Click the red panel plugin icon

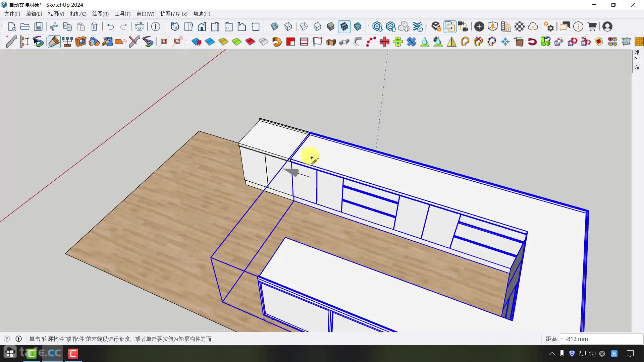(x=250, y=42)
